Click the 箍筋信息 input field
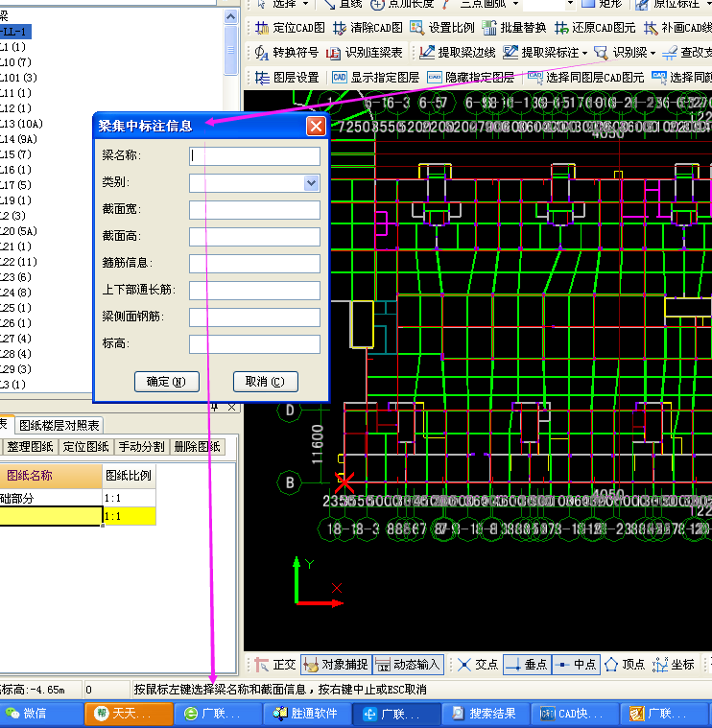 (x=254, y=264)
